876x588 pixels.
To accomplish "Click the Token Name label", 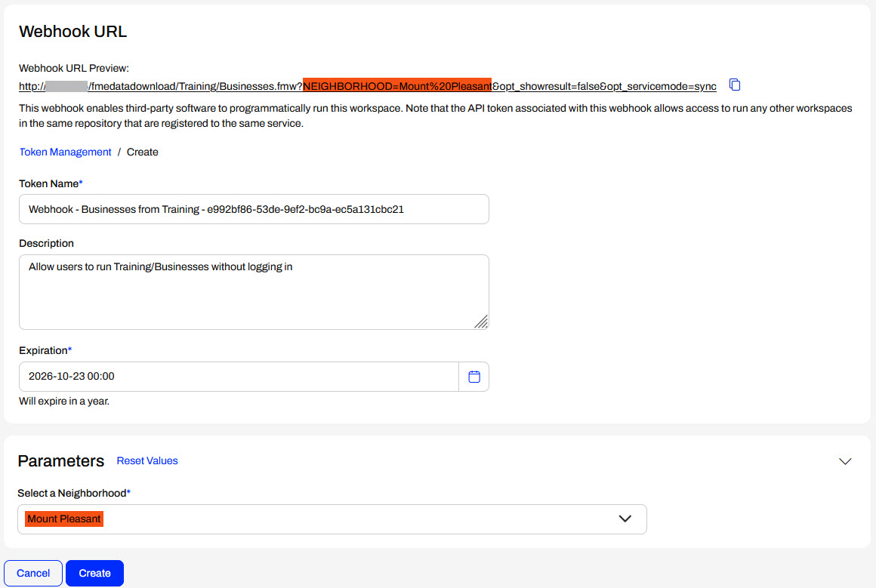I will [49, 183].
